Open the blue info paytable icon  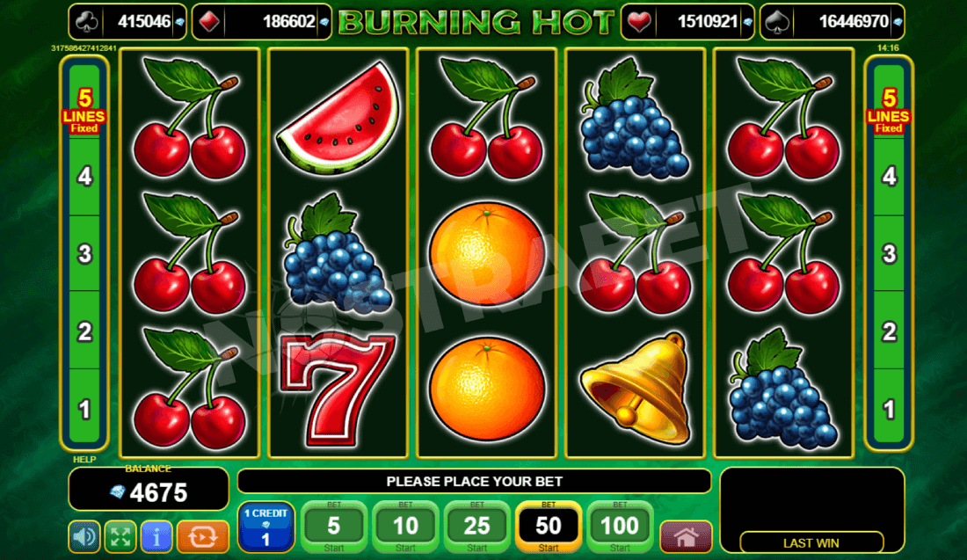point(156,537)
